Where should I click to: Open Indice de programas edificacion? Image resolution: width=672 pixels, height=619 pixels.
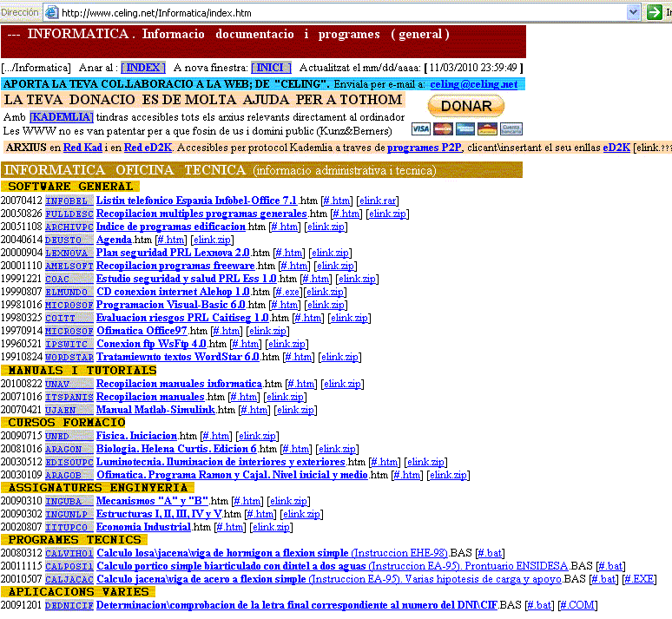point(170,227)
